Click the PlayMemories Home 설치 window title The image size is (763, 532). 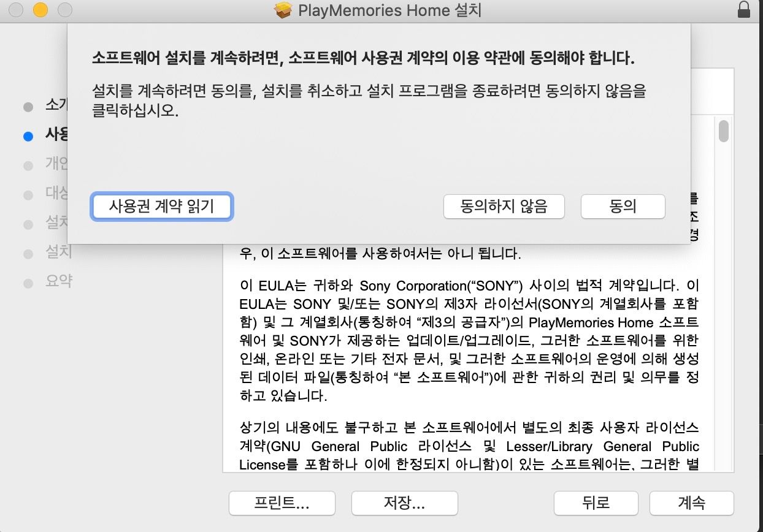pos(389,10)
